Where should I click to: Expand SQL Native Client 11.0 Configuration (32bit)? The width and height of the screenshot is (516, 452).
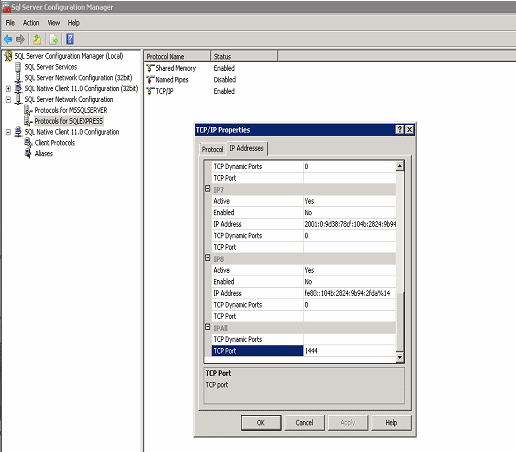point(8,89)
